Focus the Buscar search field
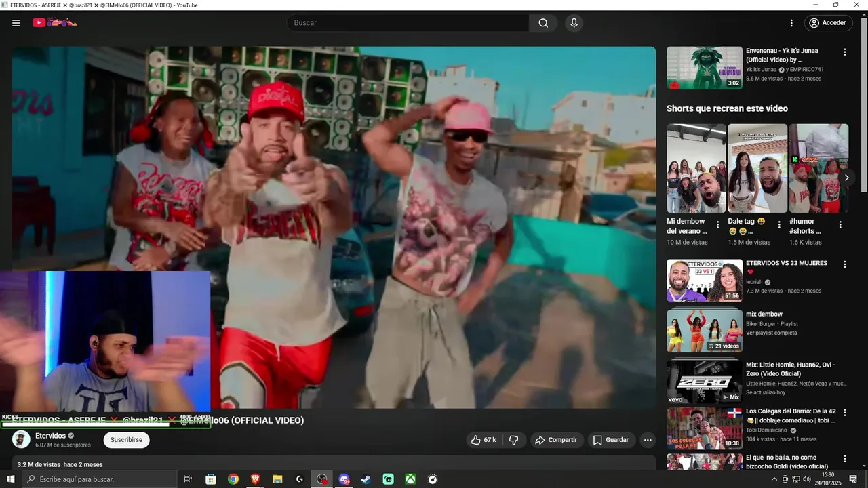 point(408,23)
